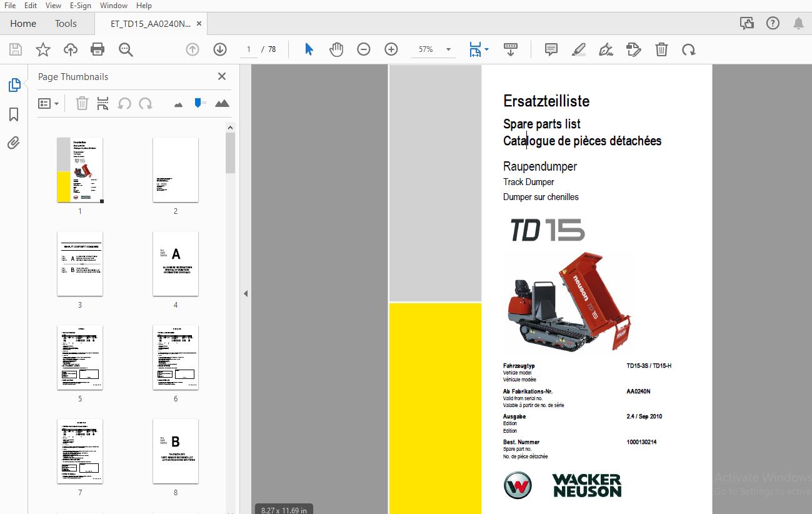
Task: Open the Edit menu
Action: pos(31,6)
